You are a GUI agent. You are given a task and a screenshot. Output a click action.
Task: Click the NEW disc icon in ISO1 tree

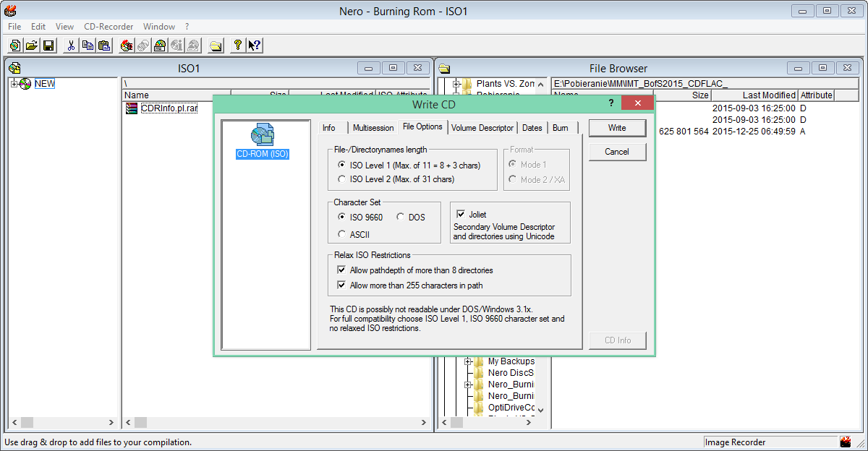[x=26, y=84]
